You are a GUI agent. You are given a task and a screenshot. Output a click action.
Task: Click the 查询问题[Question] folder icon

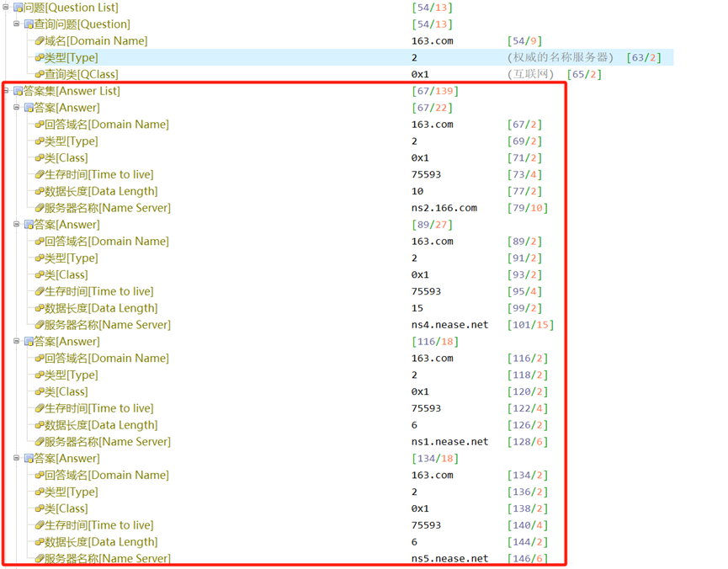coord(29,24)
